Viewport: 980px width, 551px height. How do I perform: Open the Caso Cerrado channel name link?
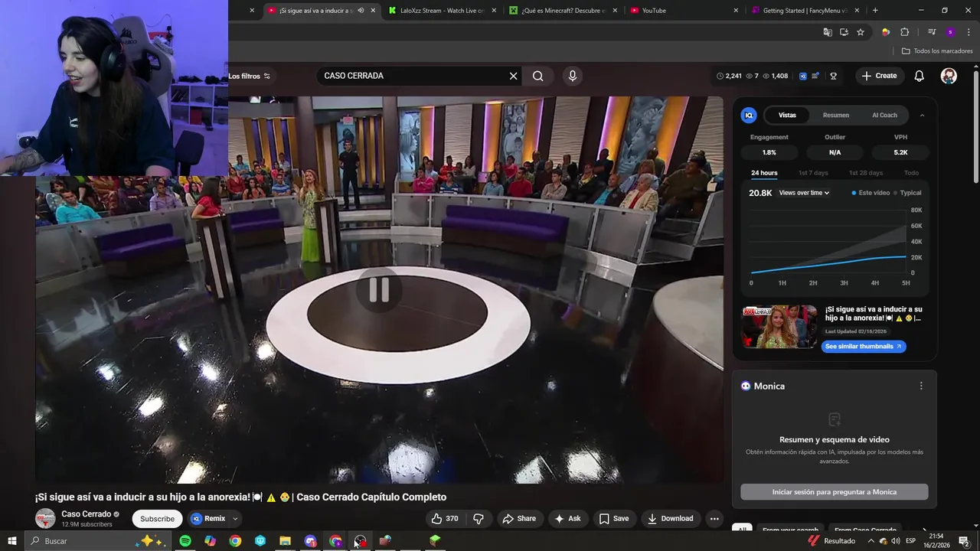[x=87, y=514]
